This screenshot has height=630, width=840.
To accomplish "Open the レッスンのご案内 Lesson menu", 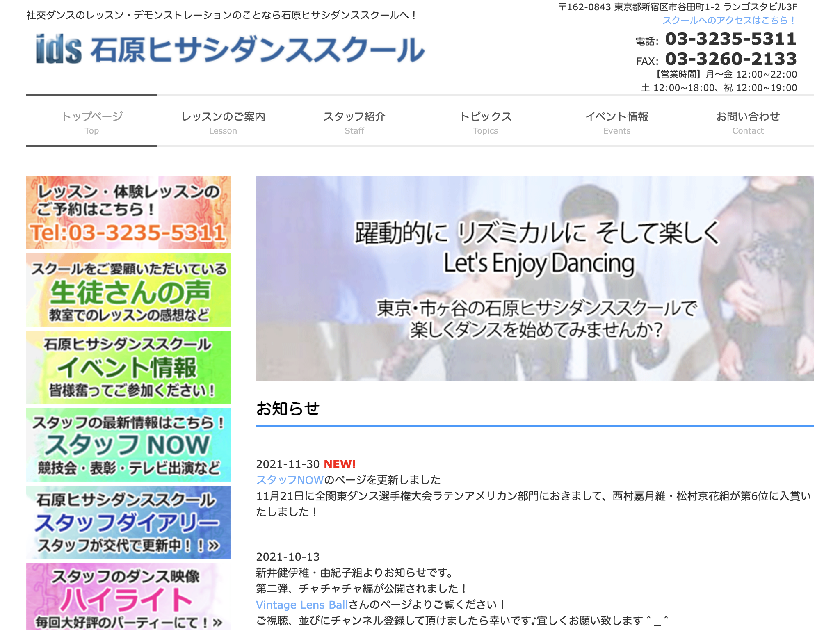I will click(223, 121).
